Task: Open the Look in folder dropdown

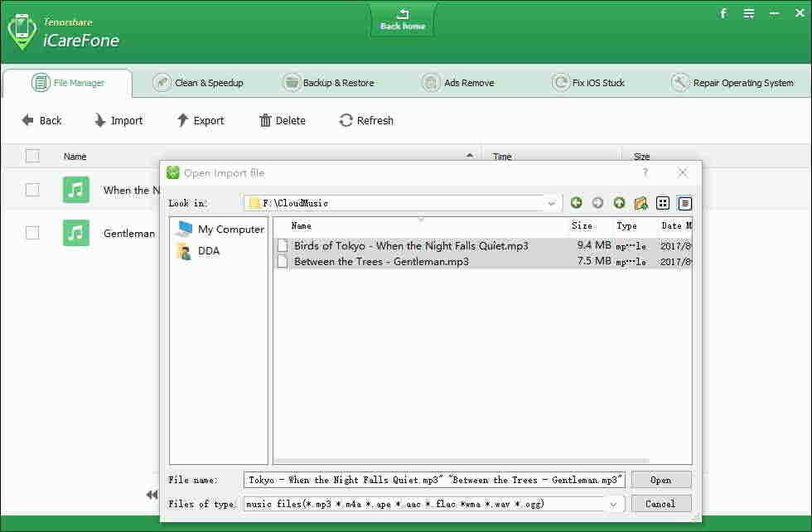Action: [x=552, y=204]
